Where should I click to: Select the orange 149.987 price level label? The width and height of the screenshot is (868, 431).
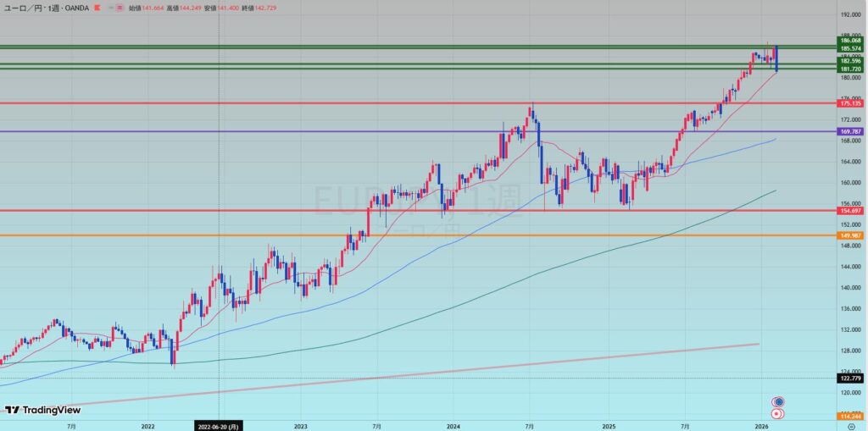pyautogui.click(x=850, y=235)
